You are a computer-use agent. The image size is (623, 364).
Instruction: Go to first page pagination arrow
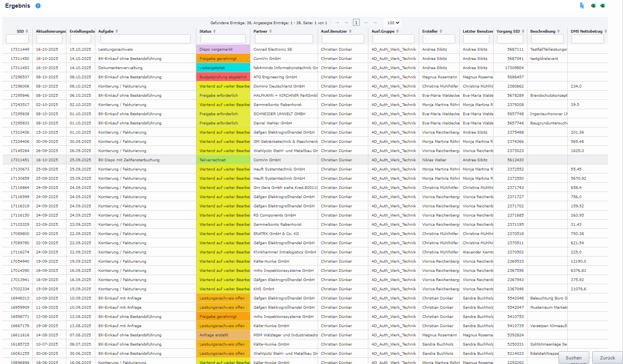tap(337, 23)
